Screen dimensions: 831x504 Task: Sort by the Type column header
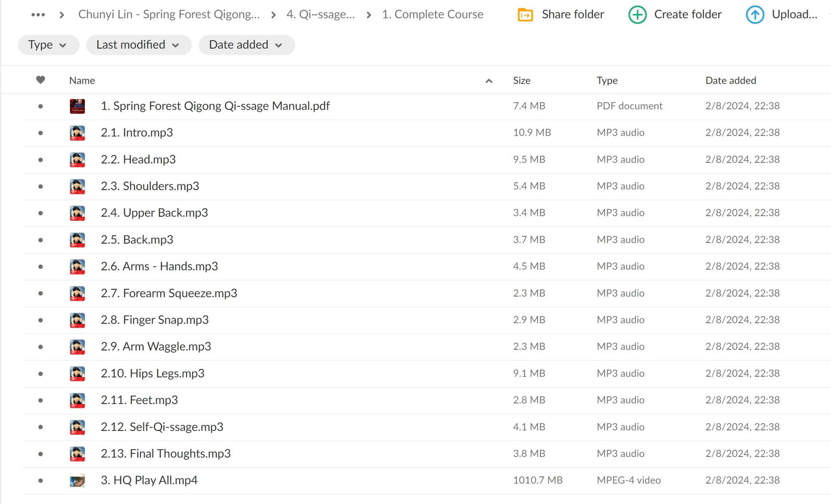[x=607, y=80]
